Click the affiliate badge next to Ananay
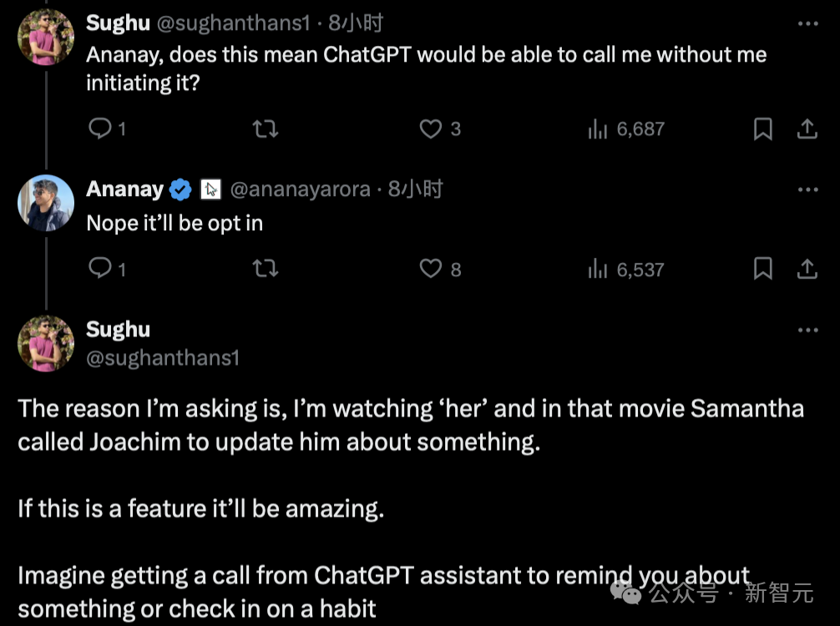840x626 pixels. point(210,189)
